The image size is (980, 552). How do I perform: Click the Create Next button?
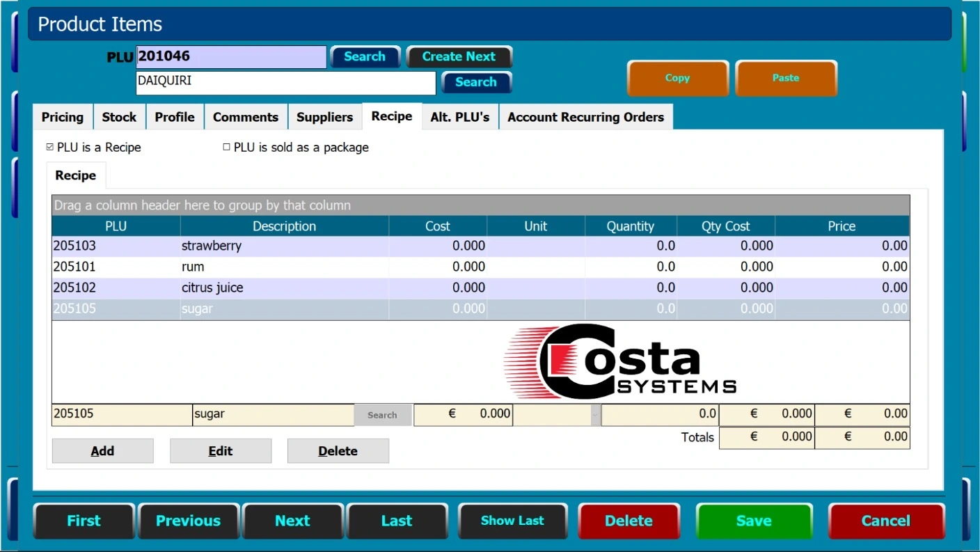[x=459, y=57]
